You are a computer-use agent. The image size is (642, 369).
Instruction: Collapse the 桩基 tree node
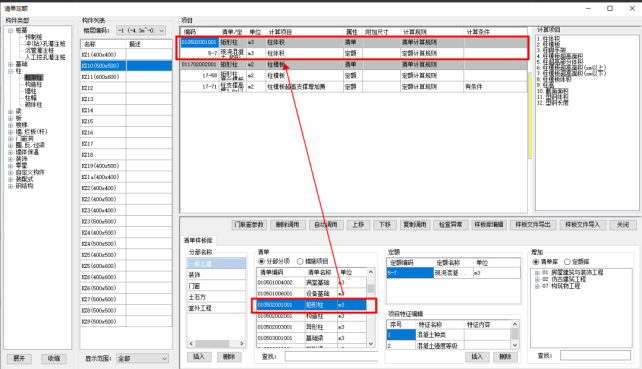pyautogui.click(x=10, y=30)
